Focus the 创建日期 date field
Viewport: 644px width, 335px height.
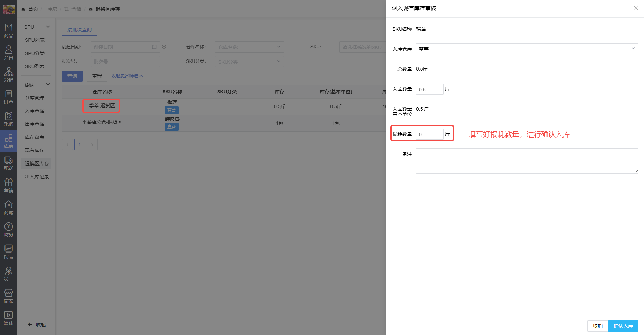[125, 47]
